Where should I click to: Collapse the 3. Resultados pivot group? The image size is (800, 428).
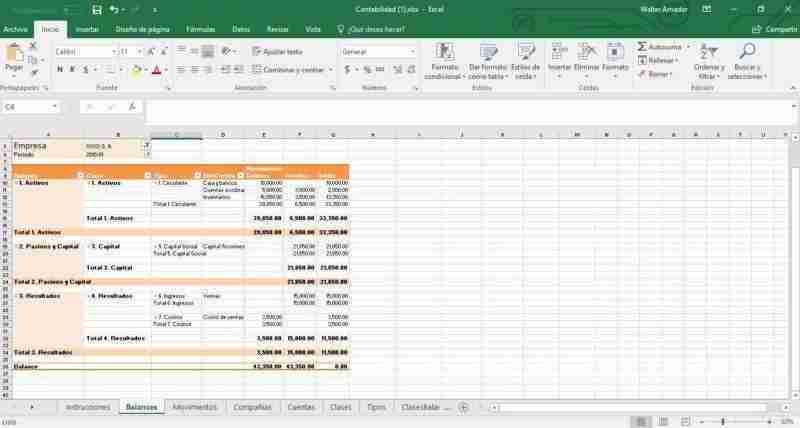15,296
